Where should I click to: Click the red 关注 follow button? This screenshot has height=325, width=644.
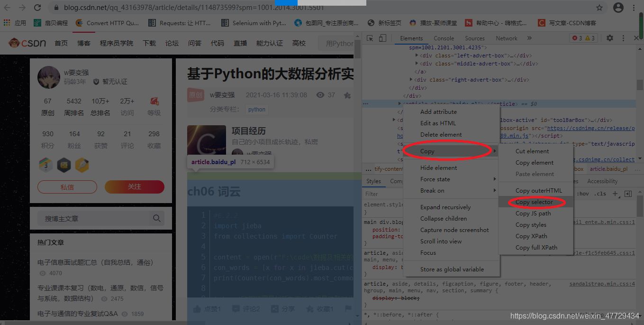coord(135,187)
